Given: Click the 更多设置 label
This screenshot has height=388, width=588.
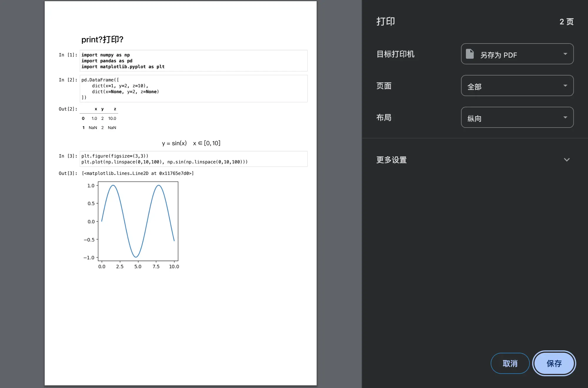Looking at the screenshot, I should point(392,160).
